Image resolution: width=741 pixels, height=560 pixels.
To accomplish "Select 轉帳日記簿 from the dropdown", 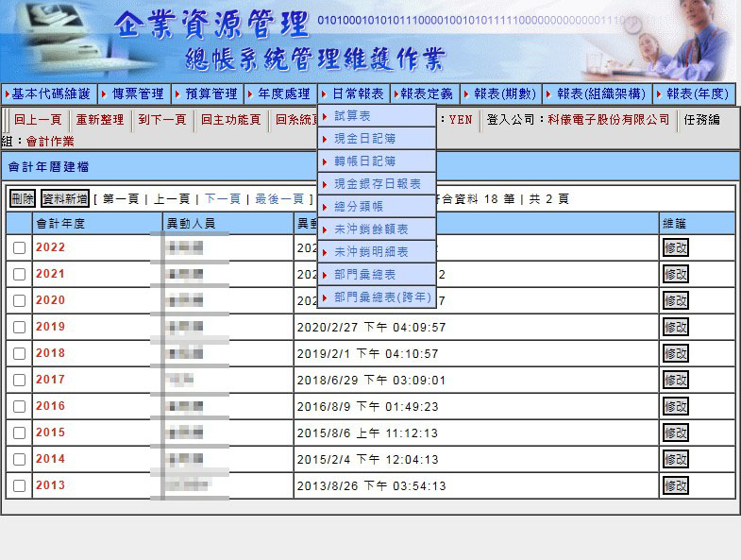I will (x=377, y=161).
